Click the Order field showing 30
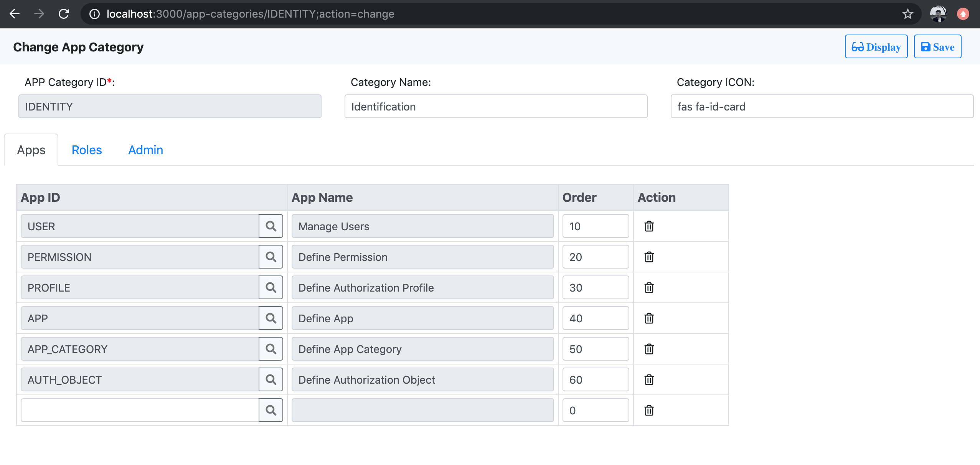Viewport: 980px width, 465px height. [x=595, y=288]
